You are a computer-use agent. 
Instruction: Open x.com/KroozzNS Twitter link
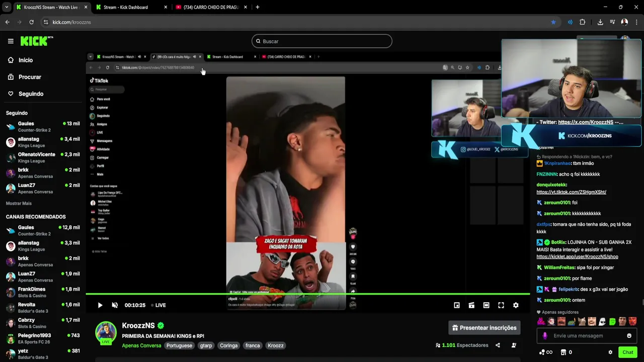click(x=585, y=122)
